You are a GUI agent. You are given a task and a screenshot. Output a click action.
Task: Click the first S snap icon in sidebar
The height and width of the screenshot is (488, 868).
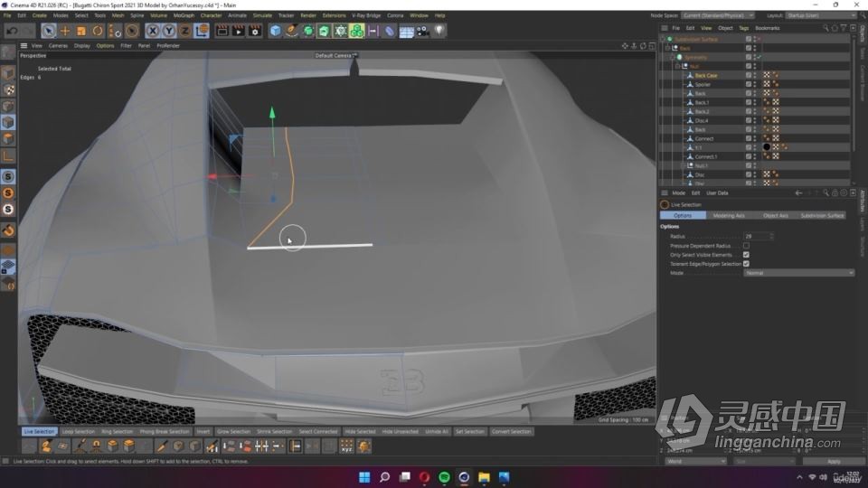click(8, 176)
